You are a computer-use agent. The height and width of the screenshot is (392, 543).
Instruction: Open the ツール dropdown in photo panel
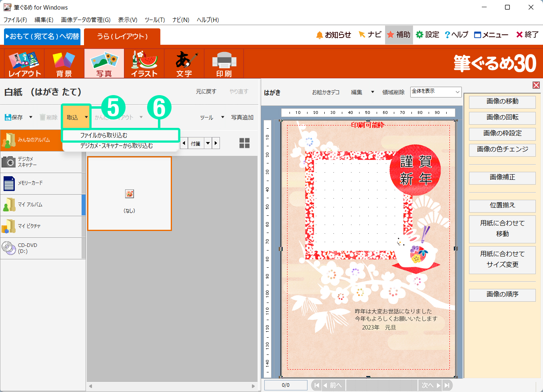pyautogui.click(x=212, y=117)
